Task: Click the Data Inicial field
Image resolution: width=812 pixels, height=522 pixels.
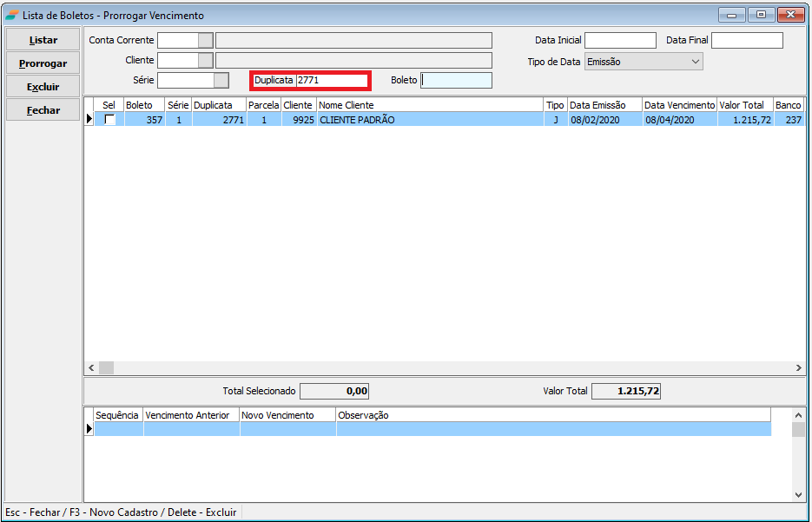Action: [x=620, y=40]
